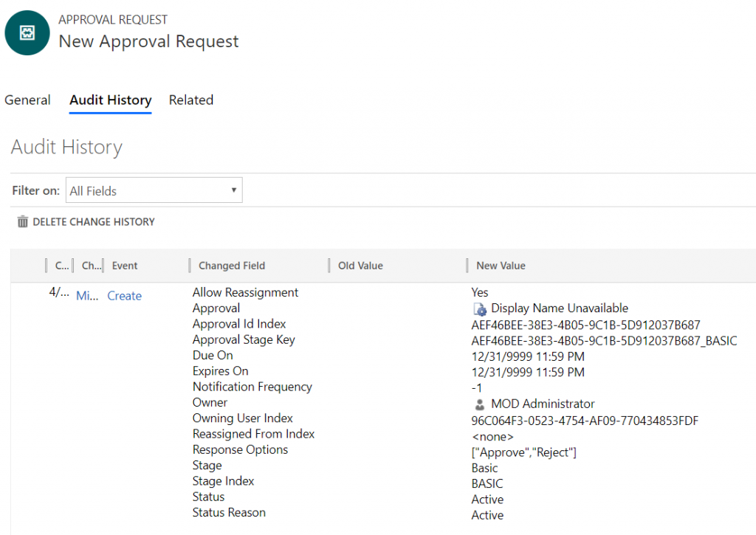Sort by the Changed Field column header
756x535 pixels.
(x=231, y=266)
